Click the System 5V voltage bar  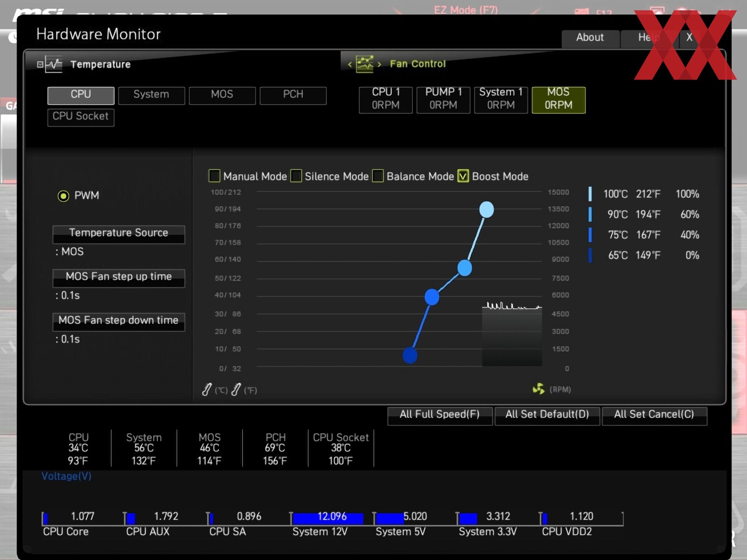(390, 518)
